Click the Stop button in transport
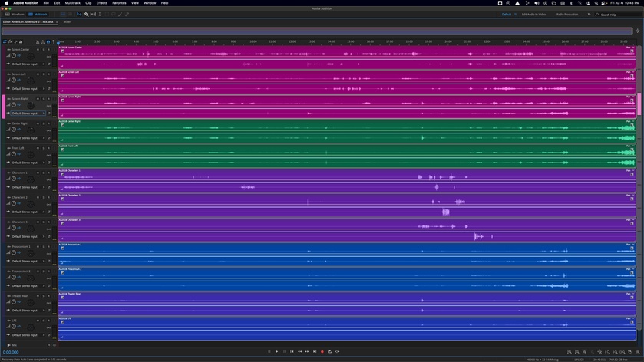 pos(269,352)
